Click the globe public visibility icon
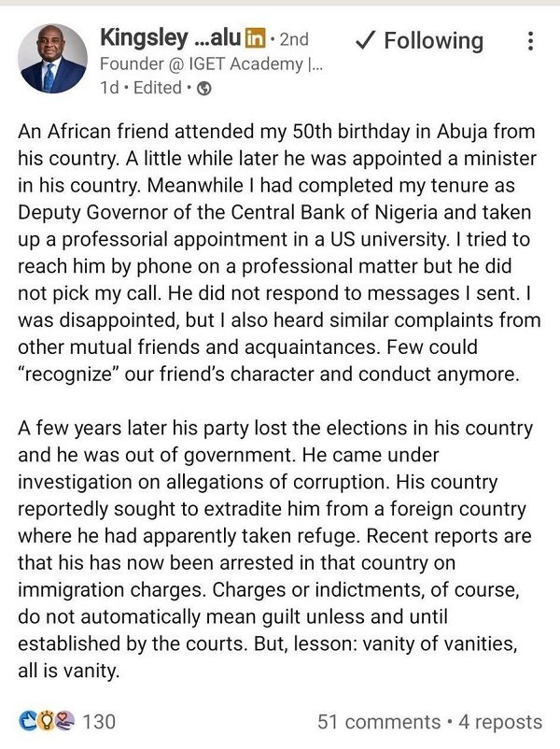 click(x=204, y=89)
